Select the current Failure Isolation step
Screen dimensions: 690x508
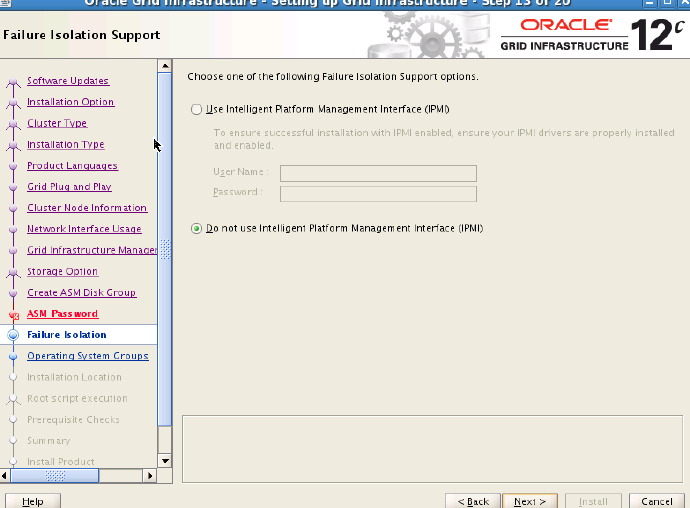[x=66, y=335]
